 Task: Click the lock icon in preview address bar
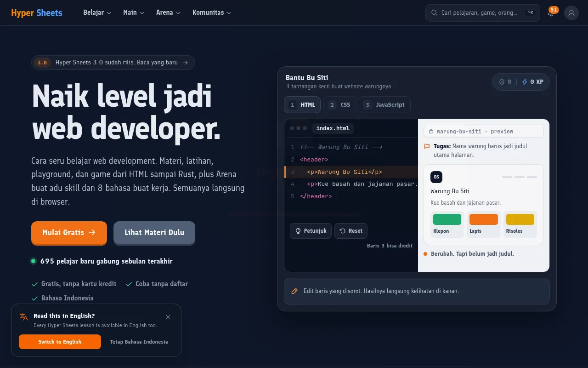pyautogui.click(x=431, y=132)
